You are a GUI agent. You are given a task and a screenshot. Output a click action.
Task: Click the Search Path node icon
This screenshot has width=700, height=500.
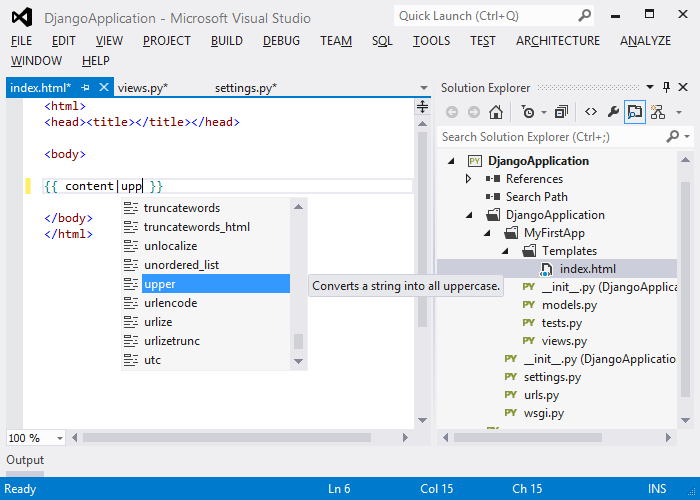click(493, 197)
